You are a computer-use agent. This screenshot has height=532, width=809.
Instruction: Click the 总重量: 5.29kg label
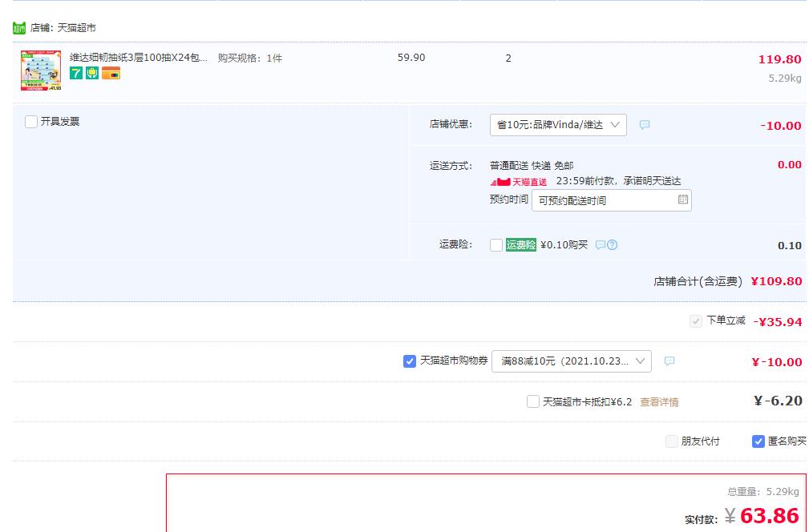763,492
